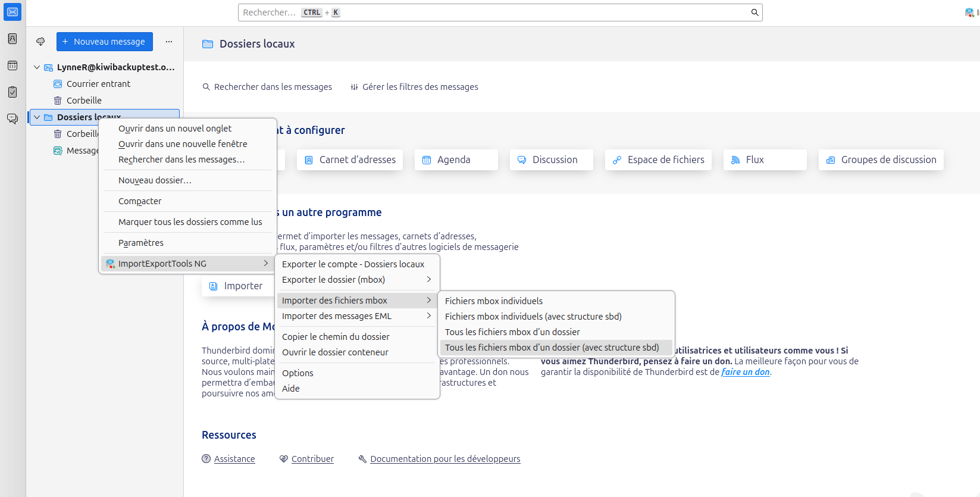Image resolution: width=980 pixels, height=497 pixels.
Task: Select Marquer tous les dossiers comme lus
Action: (187, 222)
